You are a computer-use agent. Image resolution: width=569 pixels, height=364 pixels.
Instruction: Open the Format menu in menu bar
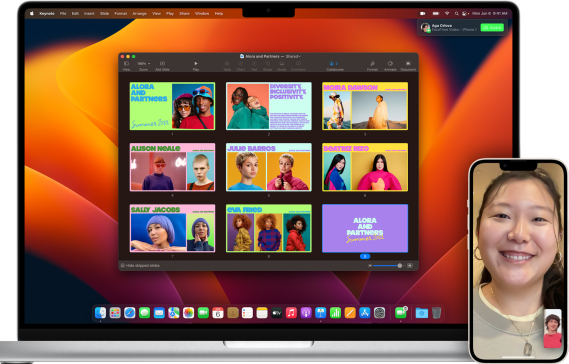[x=120, y=13]
